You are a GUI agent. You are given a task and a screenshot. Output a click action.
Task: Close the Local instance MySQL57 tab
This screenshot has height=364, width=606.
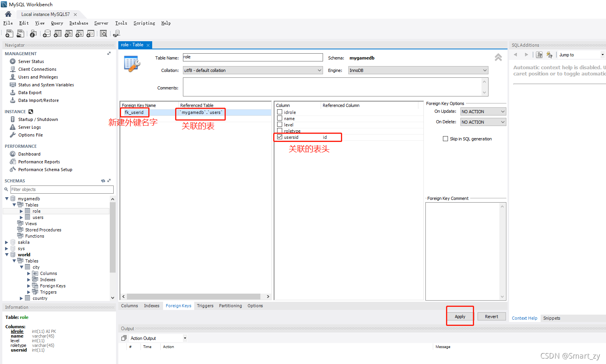pyautogui.click(x=75, y=14)
